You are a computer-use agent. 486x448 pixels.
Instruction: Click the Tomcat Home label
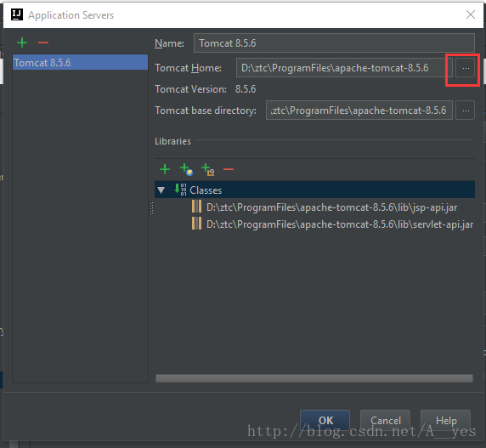pos(188,68)
